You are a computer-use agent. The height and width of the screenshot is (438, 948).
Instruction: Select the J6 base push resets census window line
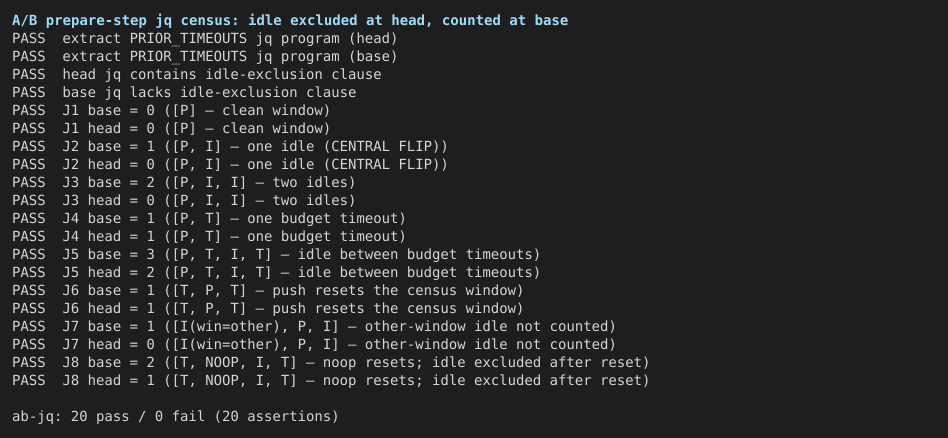(x=267, y=290)
